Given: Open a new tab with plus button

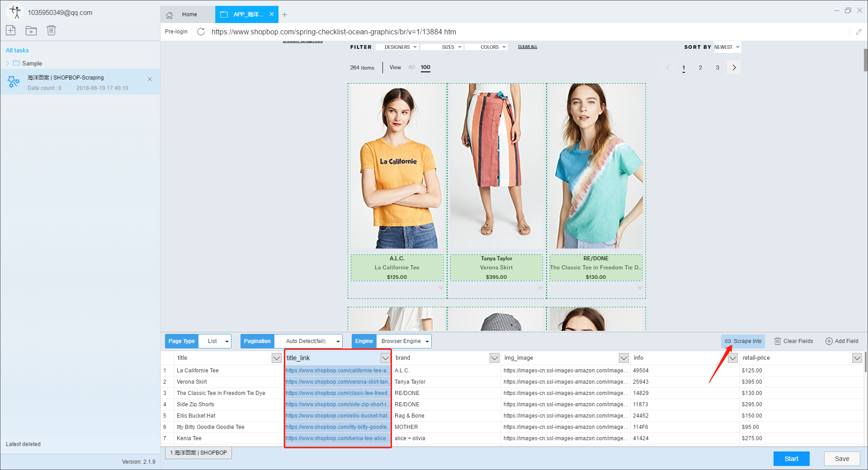Looking at the screenshot, I should pos(285,15).
